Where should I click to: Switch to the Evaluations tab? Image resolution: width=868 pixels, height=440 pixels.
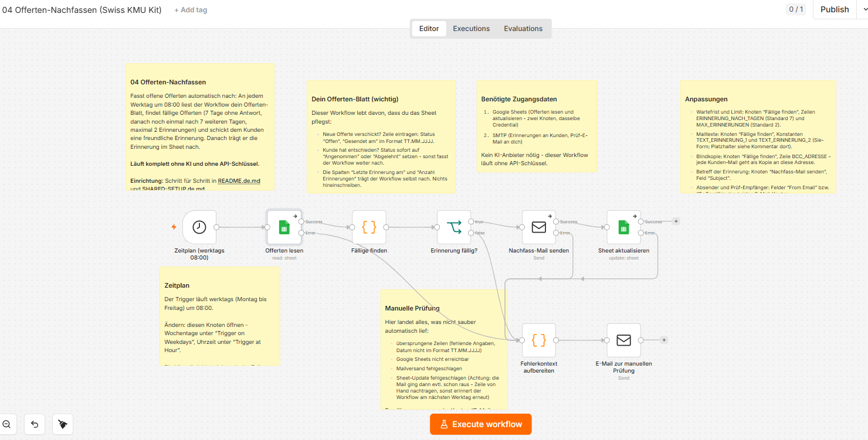[523, 29]
